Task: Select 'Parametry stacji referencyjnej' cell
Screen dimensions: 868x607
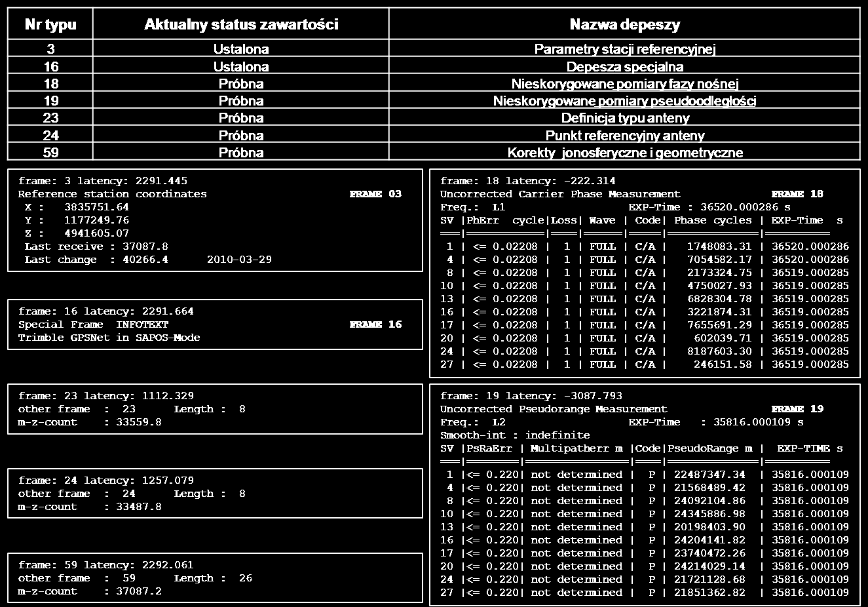Action: click(x=625, y=49)
